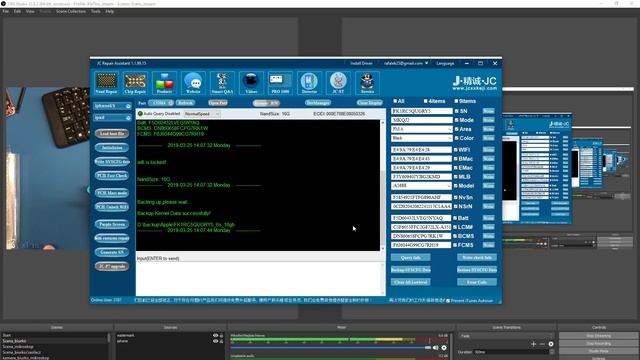Open the OBS Help menu

(x=110, y=11)
